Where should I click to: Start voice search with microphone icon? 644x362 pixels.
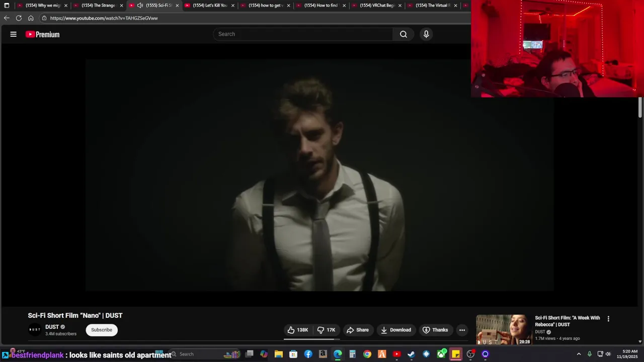click(426, 34)
